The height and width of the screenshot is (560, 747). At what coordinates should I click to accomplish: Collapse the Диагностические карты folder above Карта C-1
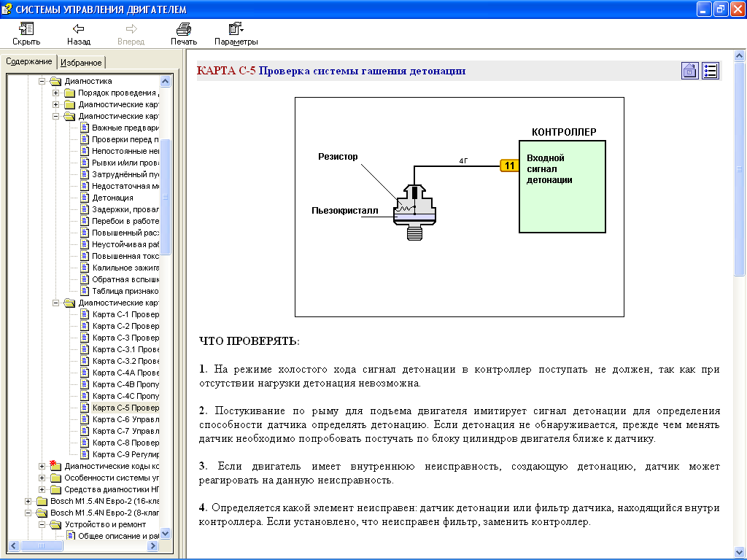pyautogui.click(x=55, y=303)
